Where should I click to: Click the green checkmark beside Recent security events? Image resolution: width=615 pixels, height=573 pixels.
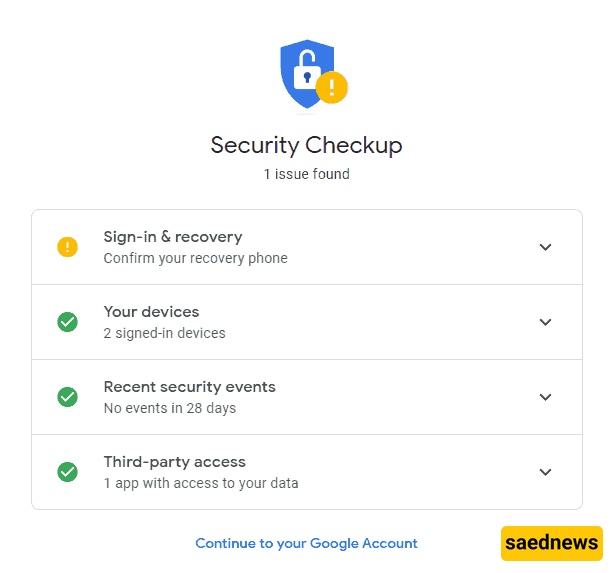pos(67,397)
